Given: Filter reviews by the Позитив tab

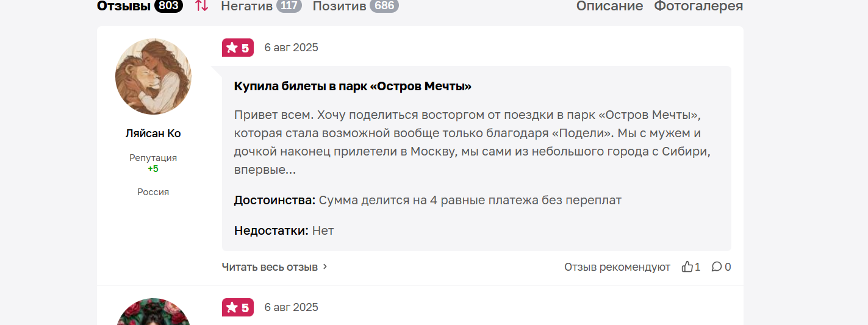Looking at the screenshot, I should 340,6.
